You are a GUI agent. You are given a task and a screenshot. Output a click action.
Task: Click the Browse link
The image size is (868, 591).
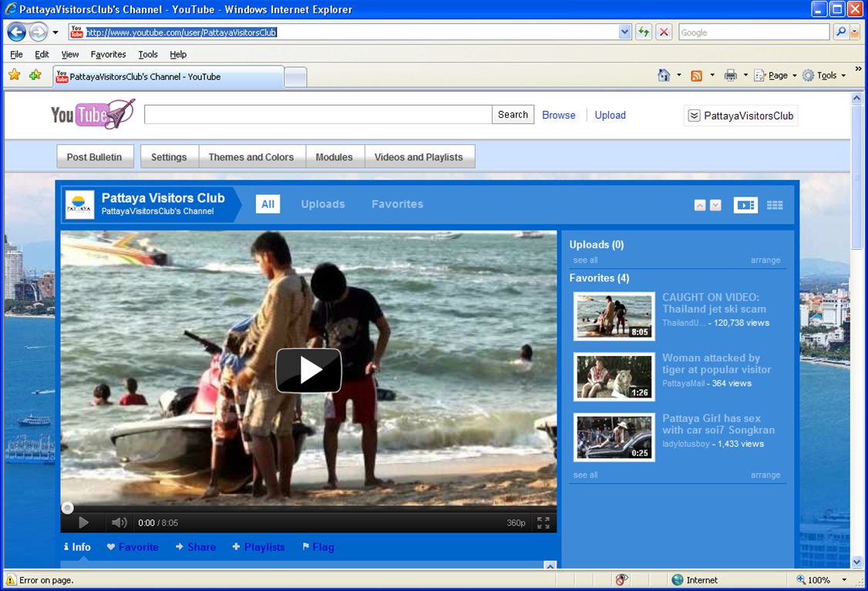[x=559, y=115]
